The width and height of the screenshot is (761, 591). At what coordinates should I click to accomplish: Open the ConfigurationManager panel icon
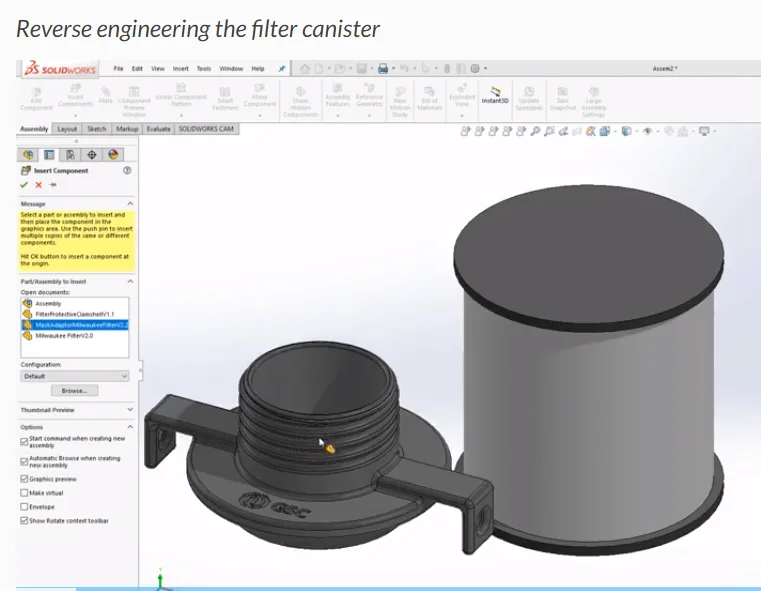pyautogui.click(x=70, y=155)
